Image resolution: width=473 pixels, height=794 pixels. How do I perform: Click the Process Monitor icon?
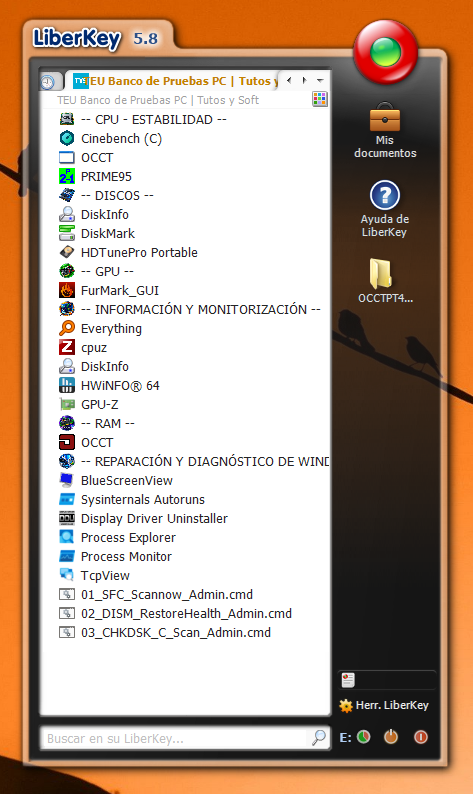coord(67,556)
